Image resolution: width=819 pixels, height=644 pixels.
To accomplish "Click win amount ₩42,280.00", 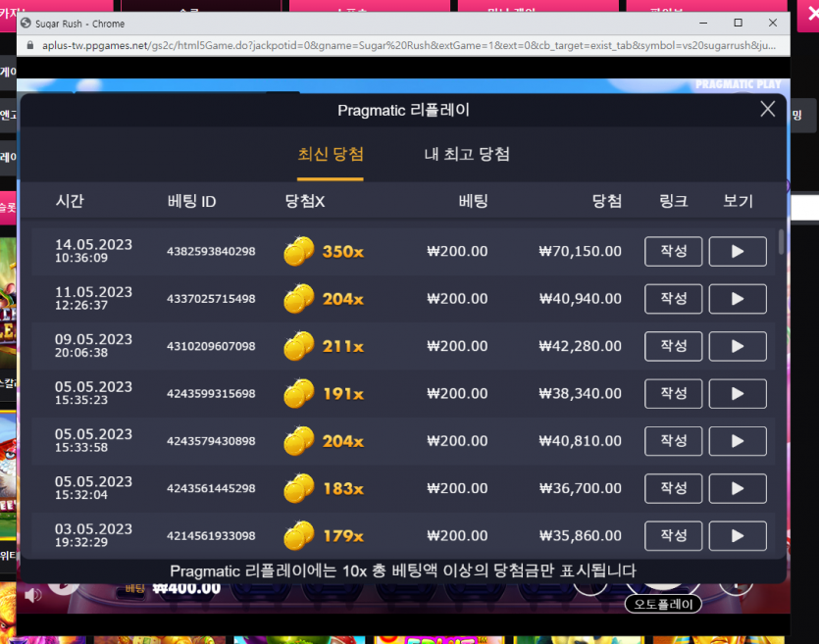I will point(580,347).
